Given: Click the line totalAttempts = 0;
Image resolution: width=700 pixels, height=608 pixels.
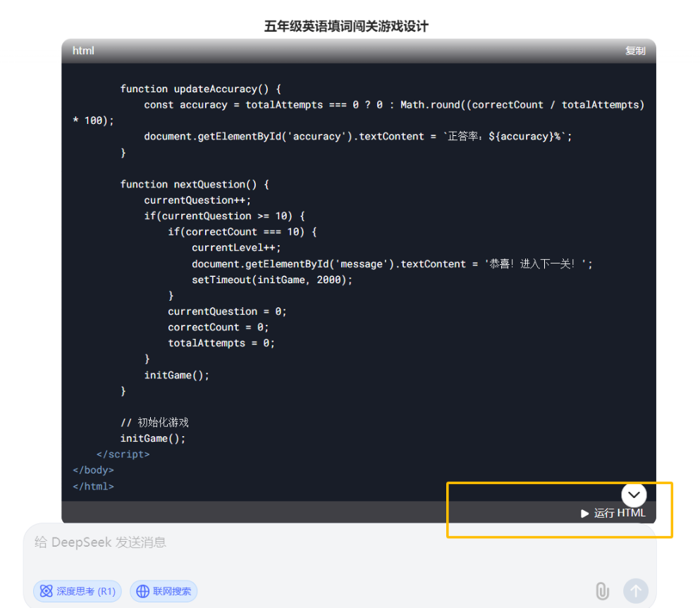Looking at the screenshot, I should click(x=221, y=343).
